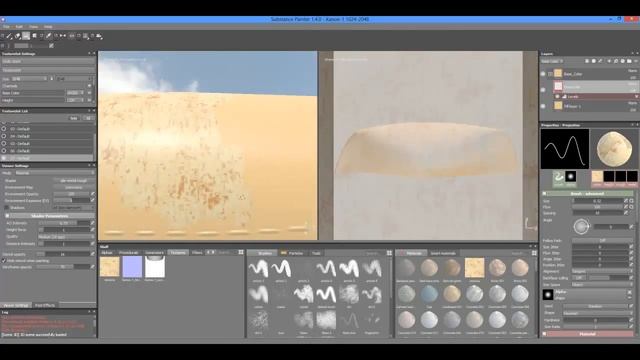Click the edit icon beside the Size slider
Viewport: 640px width, 360px height.
click(x=626, y=201)
